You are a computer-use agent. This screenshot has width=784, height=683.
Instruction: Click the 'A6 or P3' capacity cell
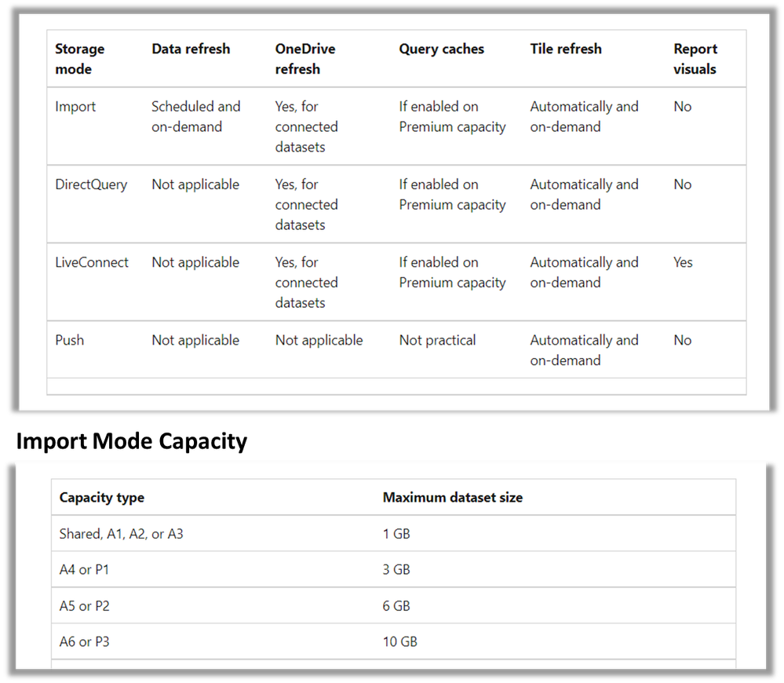[85, 642]
